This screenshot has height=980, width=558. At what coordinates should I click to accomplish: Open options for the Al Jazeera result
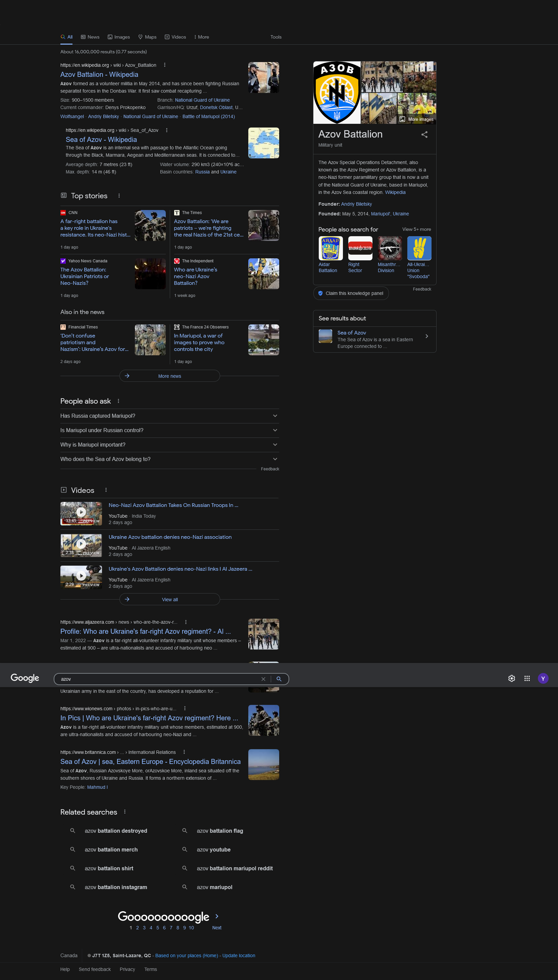[x=186, y=622]
